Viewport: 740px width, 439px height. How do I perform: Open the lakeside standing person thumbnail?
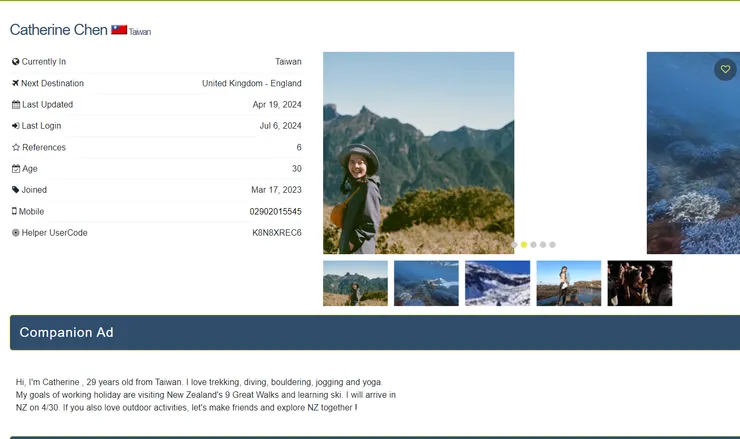tap(569, 283)
